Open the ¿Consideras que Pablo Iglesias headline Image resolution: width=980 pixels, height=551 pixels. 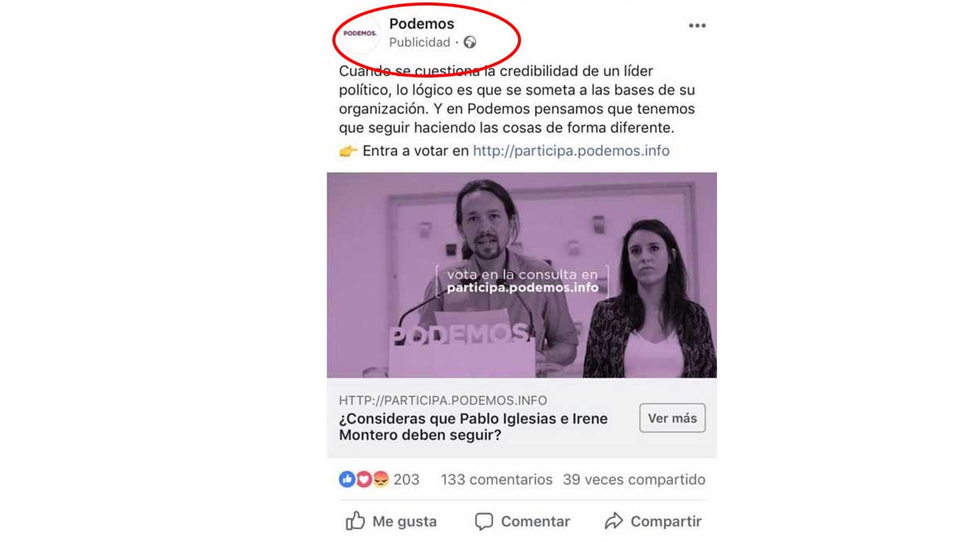pos(474,427)
